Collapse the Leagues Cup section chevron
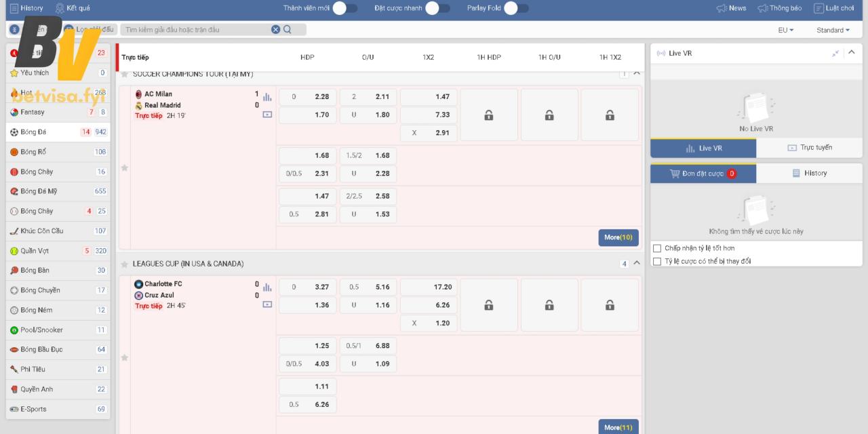Screen dimensions: 868x434 [x=636, y=263]
